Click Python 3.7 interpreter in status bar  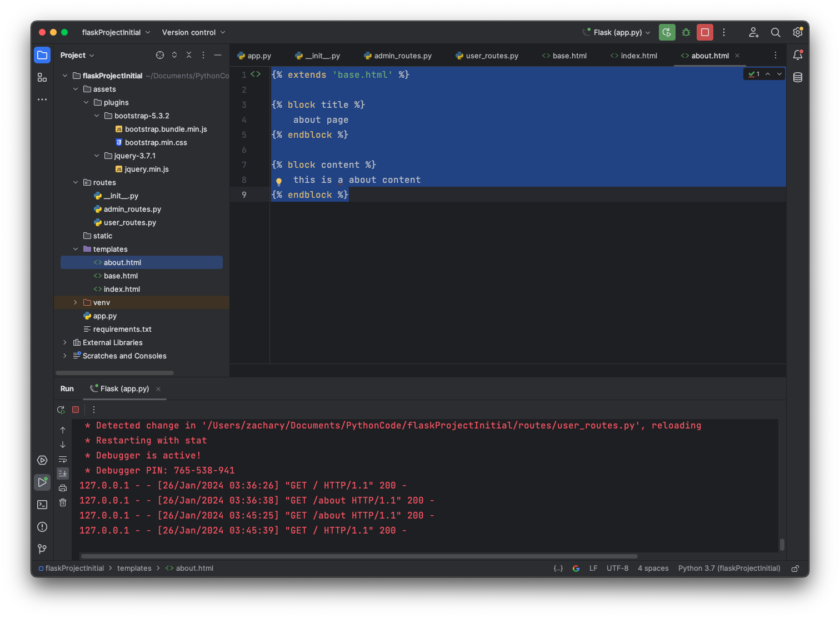[x=729, y=568]
